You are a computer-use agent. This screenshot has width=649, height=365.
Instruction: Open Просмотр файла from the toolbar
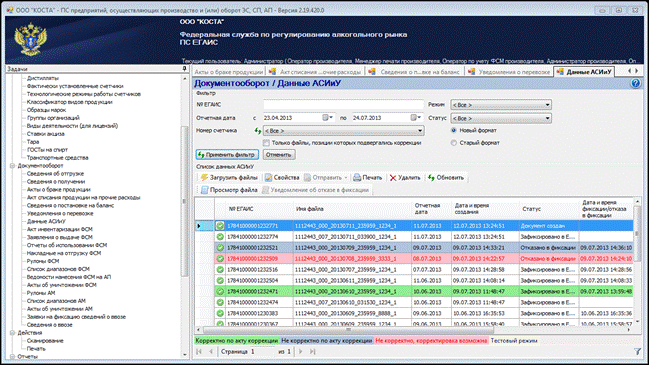tap(229, 190)
